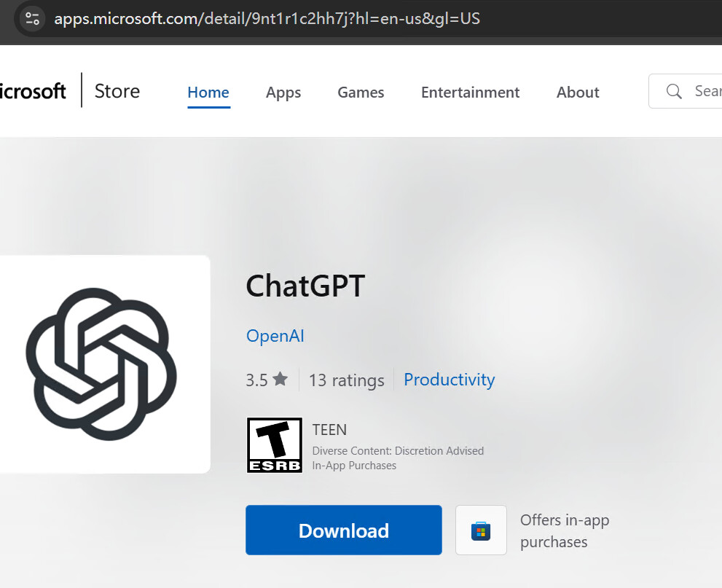Click the ChatGPT app logo image
722x588 pixels.
[103, 364]
